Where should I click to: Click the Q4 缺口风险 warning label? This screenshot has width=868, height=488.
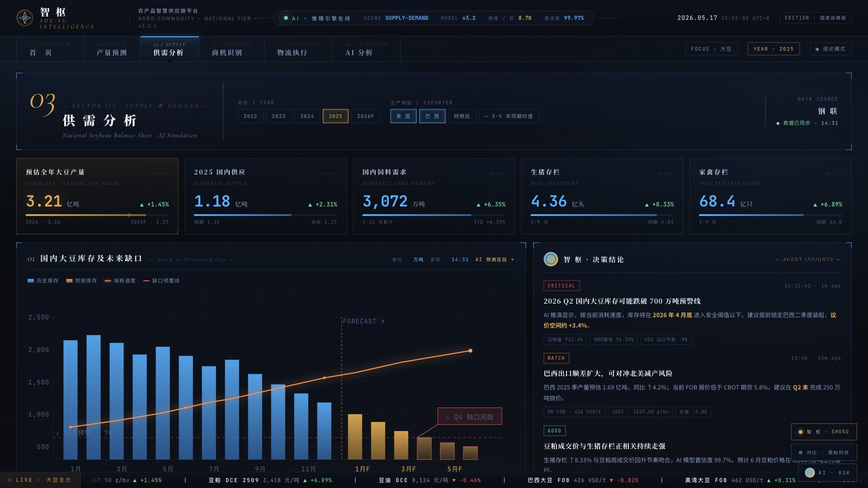coord(470,417)
